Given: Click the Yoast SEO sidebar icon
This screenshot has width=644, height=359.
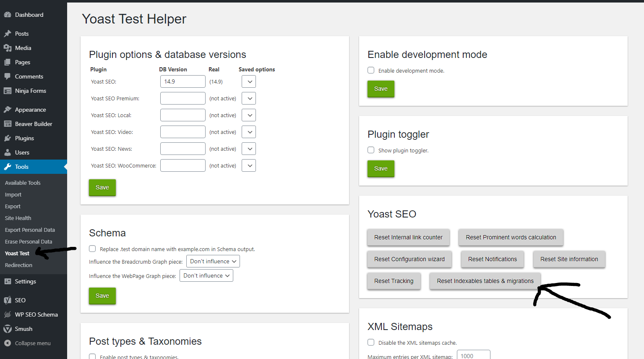Looking at the screenshot, I should click(8, 300).
